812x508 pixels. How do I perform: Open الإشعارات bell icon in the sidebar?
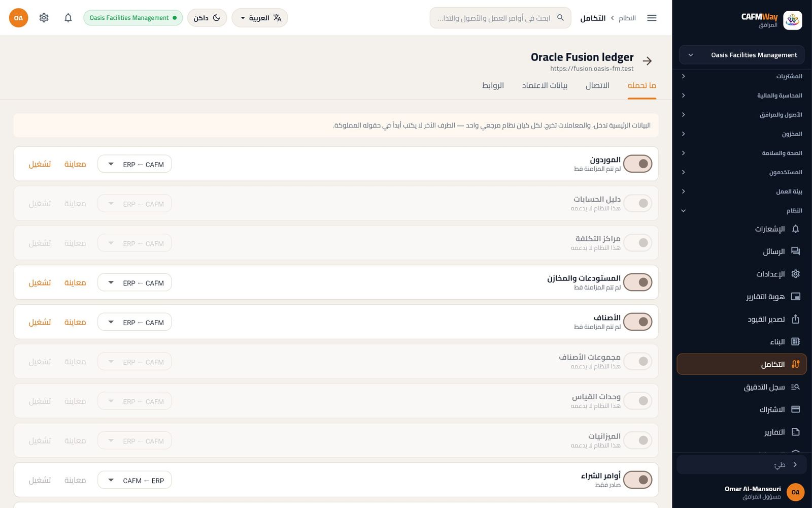point(795,229)
